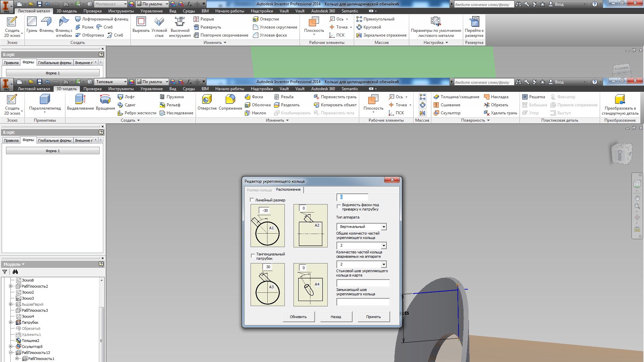Collapse the РабПлоскость13 tree node
Screen dimensions: 644x362
tap(11, 353)
